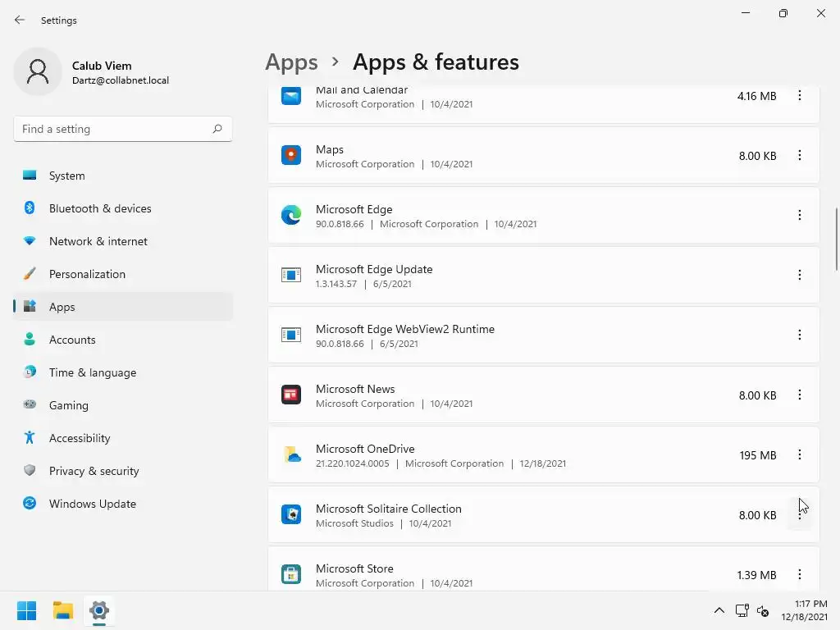Viewport: 840px width, 630px height.
Task: Click the app list vertical scrollbar
Action: tap(836, 239)
